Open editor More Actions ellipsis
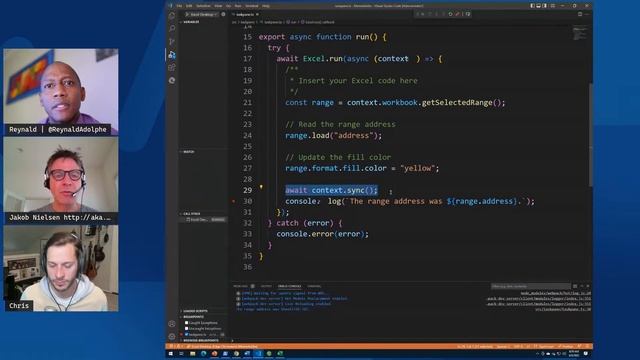Screen dimensions: 640x360 [587, 14]
